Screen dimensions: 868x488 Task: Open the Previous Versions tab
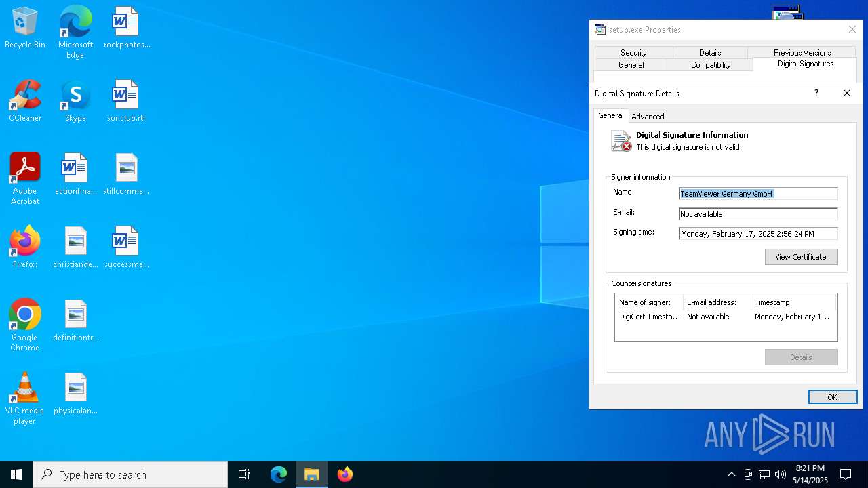802,52
